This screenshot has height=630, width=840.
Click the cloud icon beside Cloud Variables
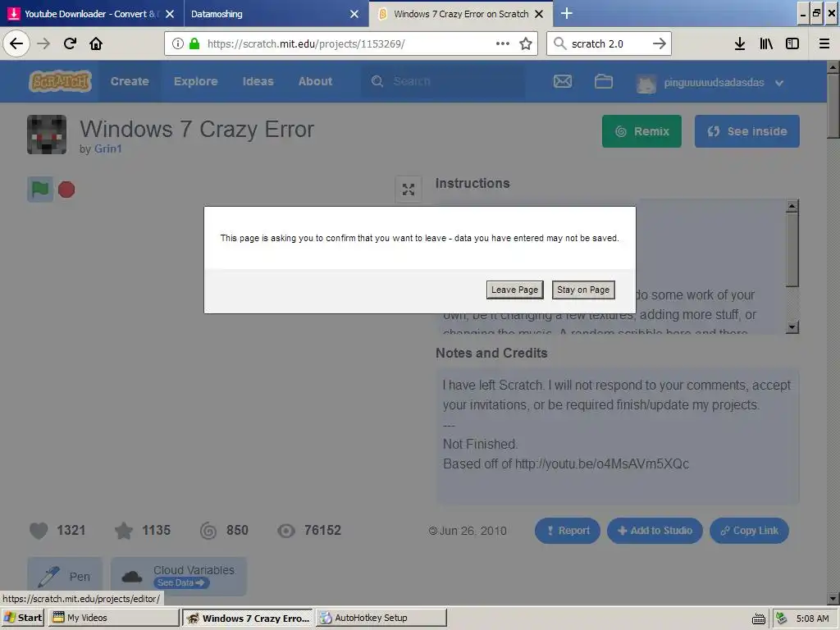pos(132,577)
